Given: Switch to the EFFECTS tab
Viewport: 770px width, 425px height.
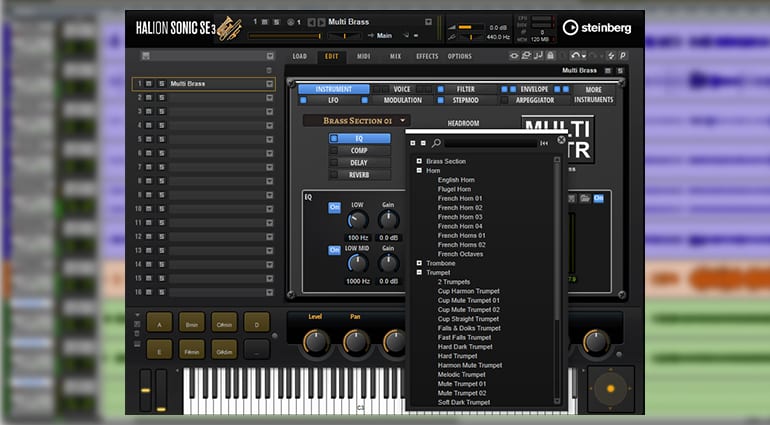Looking at the screenshot, I should click(427, 57).
